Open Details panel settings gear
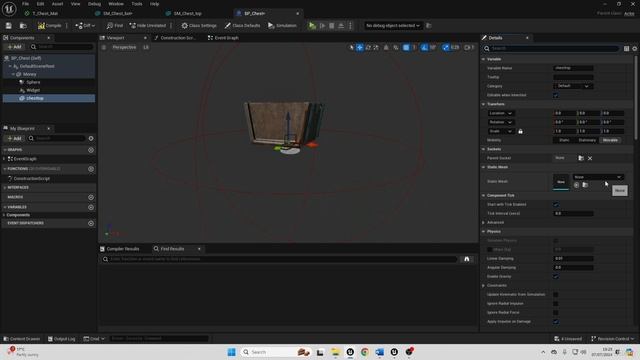This screenshot has height=360, width=640. point(635,49)
